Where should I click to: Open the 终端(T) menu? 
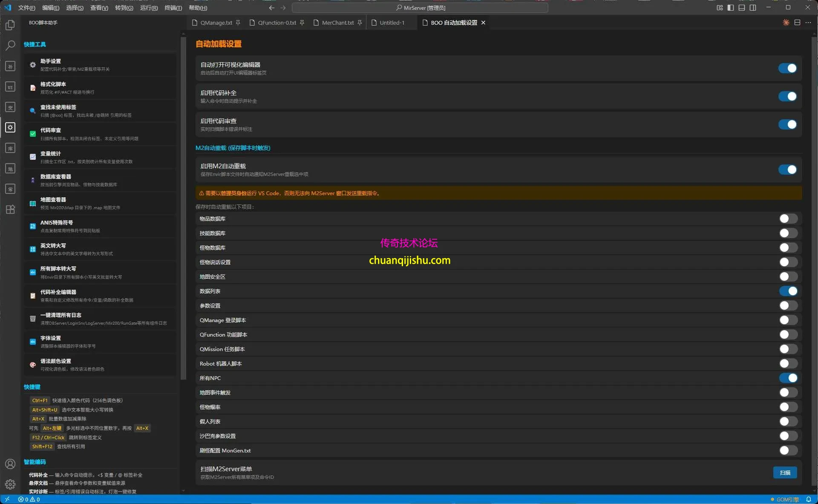tap(173, 8)
